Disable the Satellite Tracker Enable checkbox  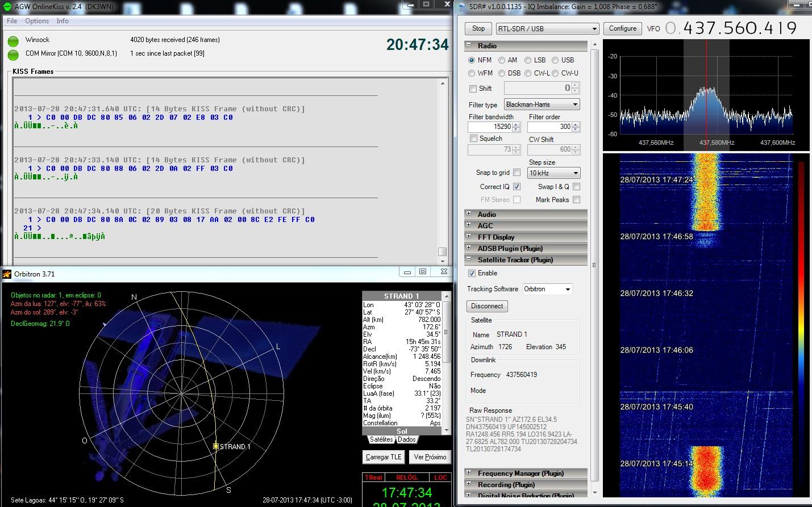[472, 273]
